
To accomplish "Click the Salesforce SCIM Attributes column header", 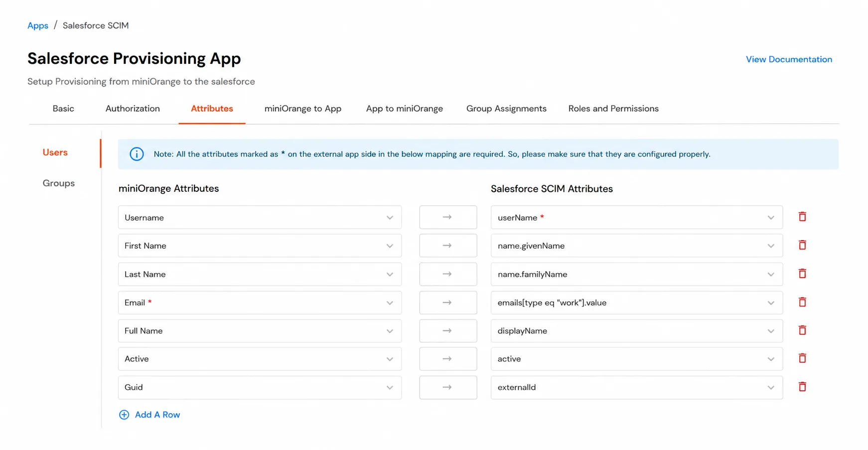I will (x=552, y=189).
